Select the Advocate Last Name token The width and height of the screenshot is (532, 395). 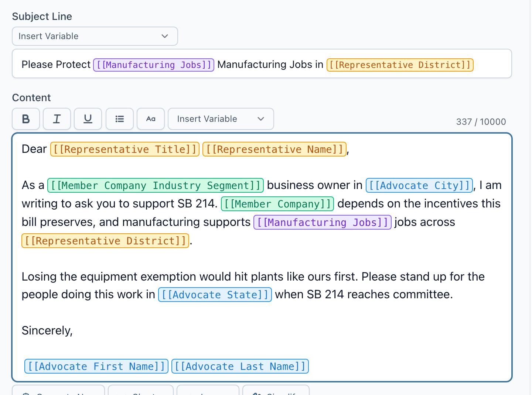[x=240, y=366]
